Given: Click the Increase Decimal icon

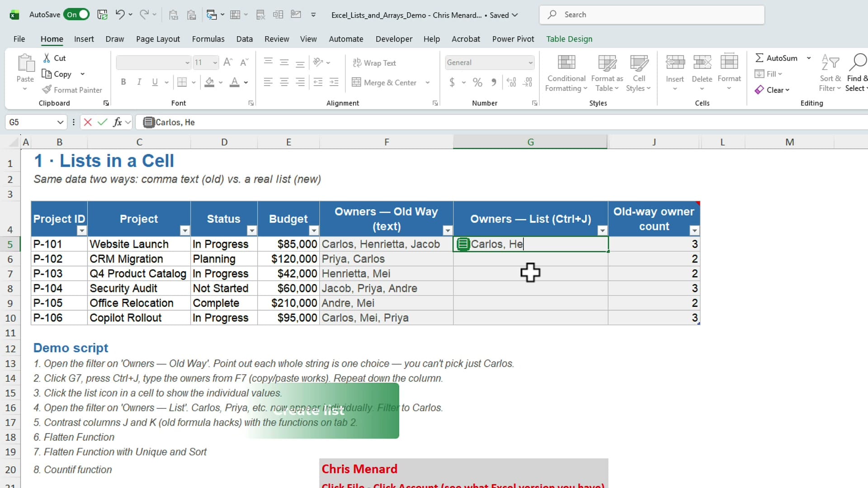Looking at the screenshot, I should click(511, 82).
